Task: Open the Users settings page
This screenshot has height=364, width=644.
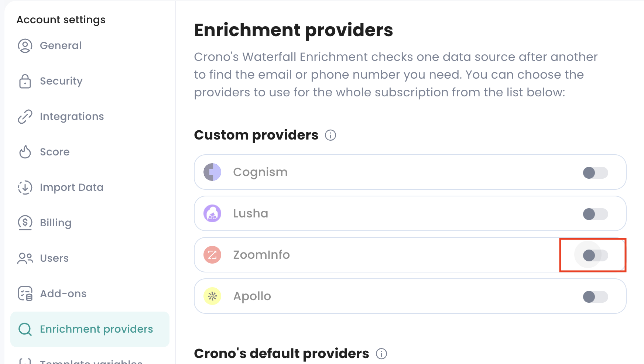Action: [54, 258]
